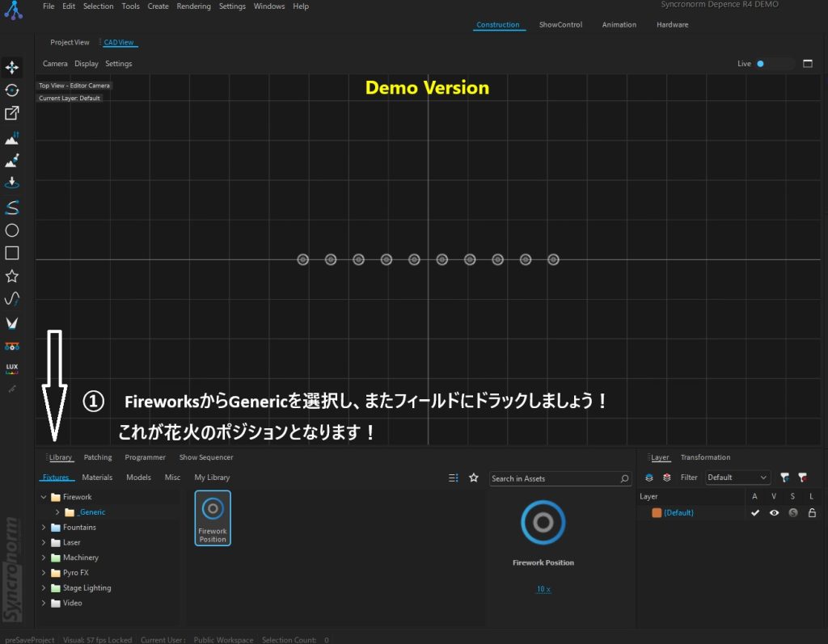This screenshot has width=828, height=644.
Task: Toggle active checkmark for Default layer
Action: 755,512
